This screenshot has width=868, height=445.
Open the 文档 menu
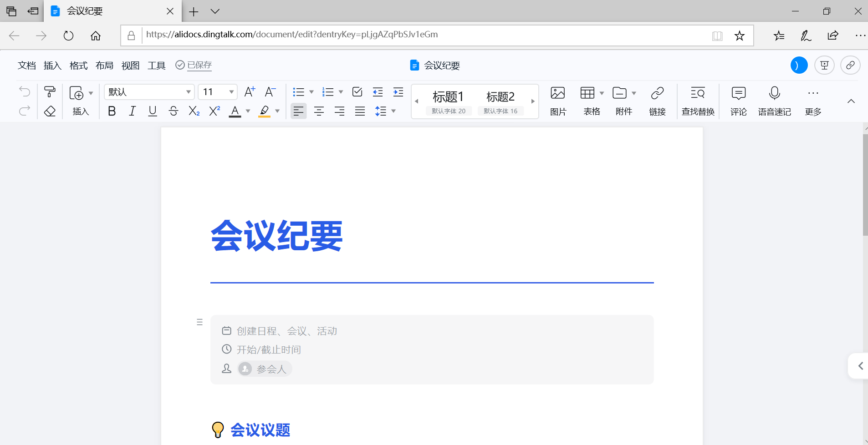[27, 66]
